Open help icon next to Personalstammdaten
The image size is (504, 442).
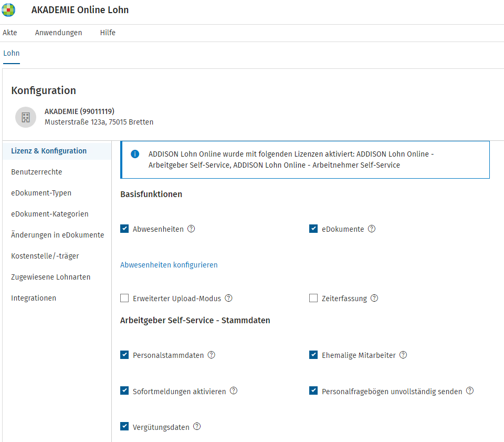coord(211,355)
